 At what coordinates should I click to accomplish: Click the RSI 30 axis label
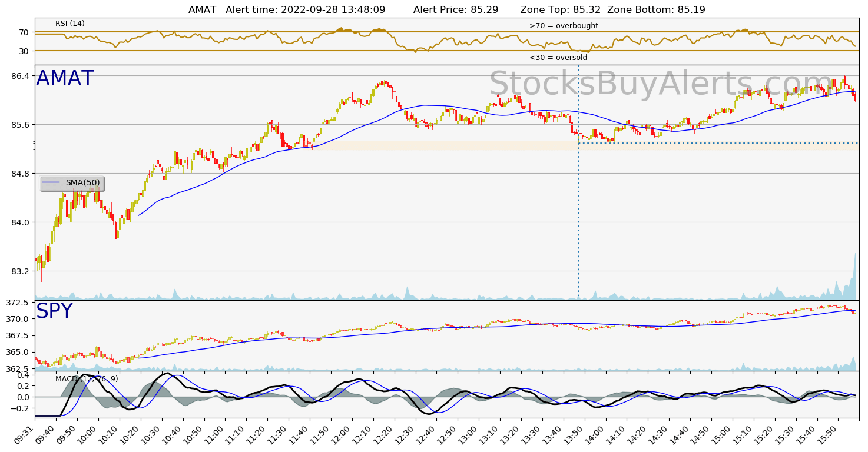[x=25, y=51]
